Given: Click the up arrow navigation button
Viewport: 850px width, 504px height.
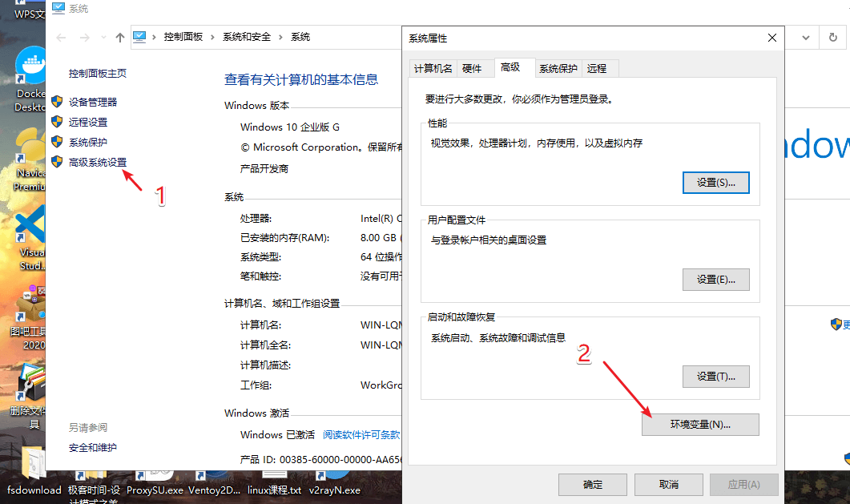Looking at the screenshot, I should click(x=120, y=37).
